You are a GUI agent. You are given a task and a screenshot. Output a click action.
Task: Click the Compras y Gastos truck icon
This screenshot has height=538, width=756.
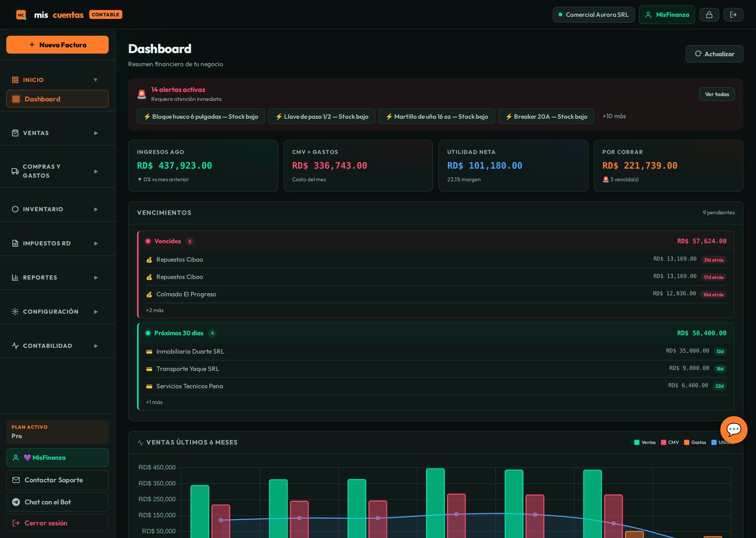tap(15, 171)
